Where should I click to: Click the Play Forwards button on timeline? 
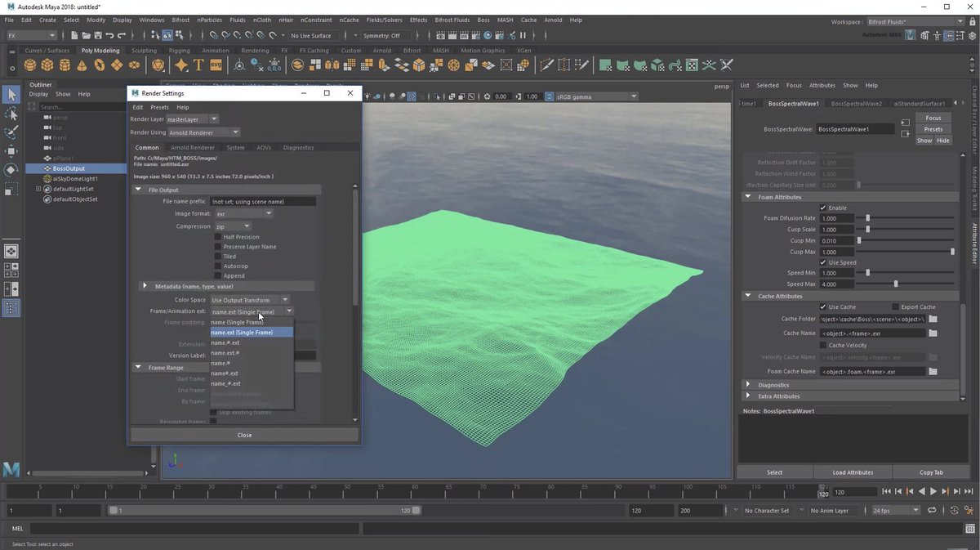tap(933, 492)
